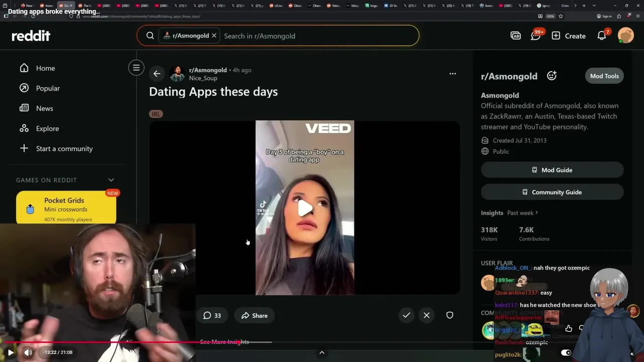Open the user avatar menu
This screenshot has width=644, height=362.
point(626,35)
